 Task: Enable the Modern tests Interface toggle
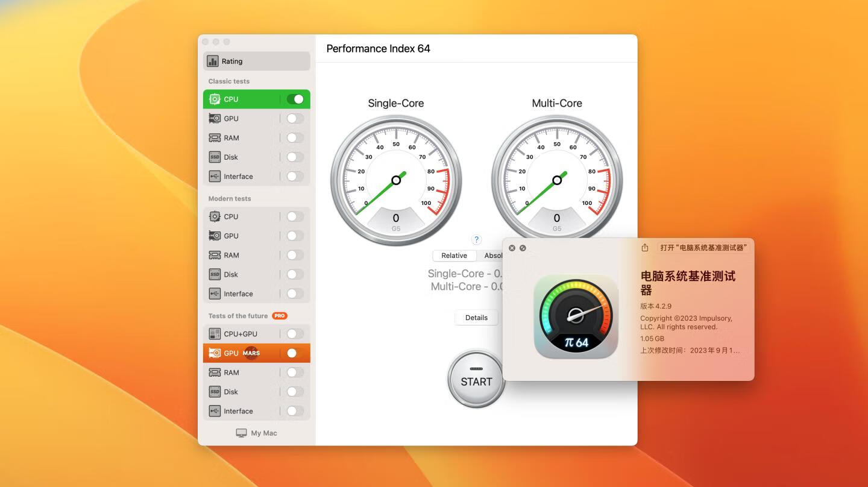(x=295, y=294)
